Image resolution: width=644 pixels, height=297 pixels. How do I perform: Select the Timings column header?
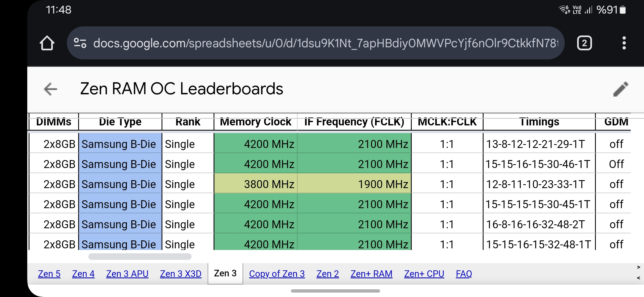click(539, 122)
